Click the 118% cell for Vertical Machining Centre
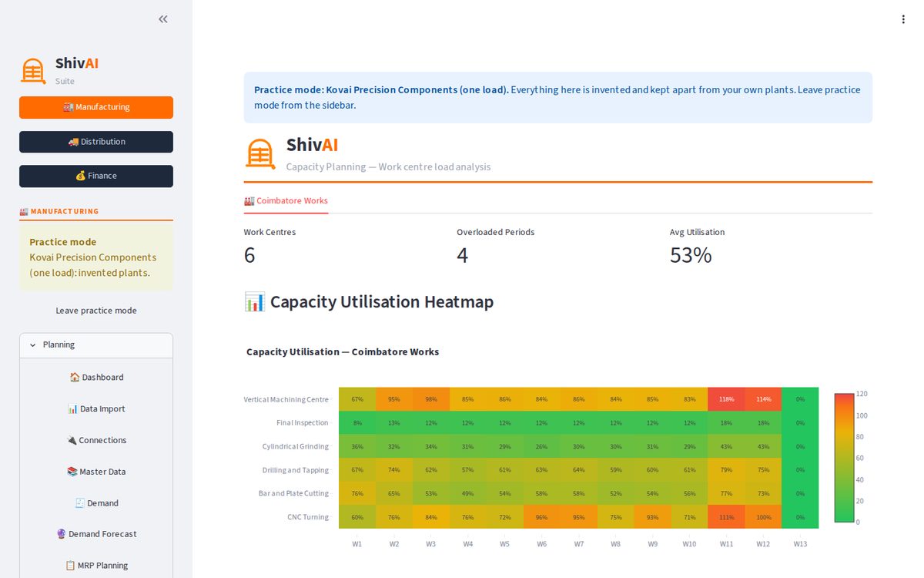 (726, 399)
